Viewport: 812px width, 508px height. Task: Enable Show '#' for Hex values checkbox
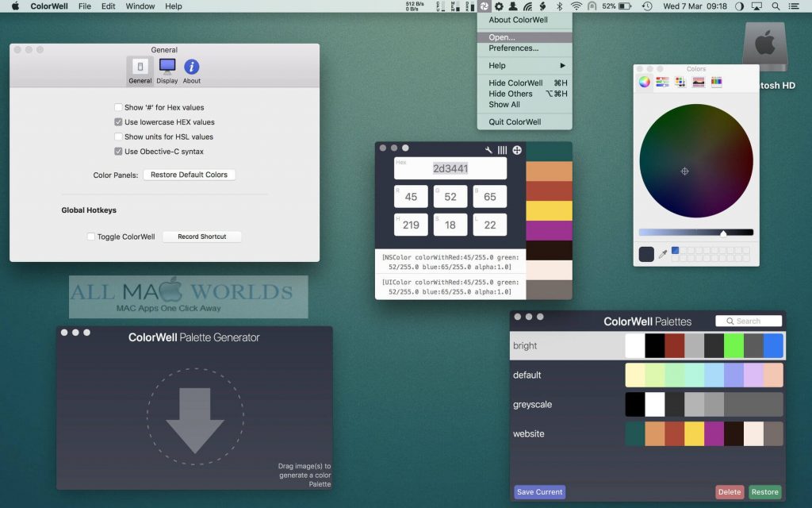click(118, 107)
